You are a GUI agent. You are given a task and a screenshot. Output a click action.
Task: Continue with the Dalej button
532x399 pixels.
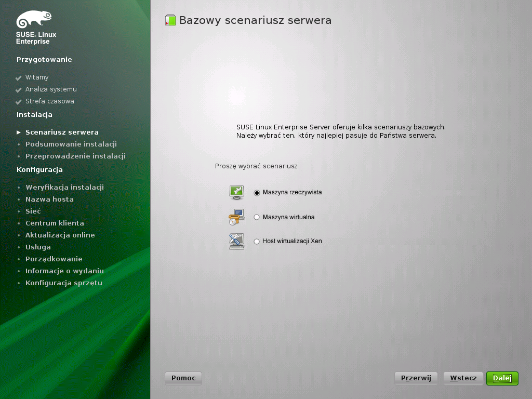[x=502, y=378]
